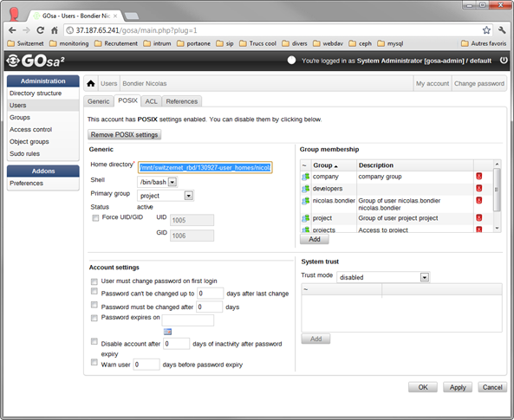Open Directory structure in sidebar
This screenshot has height=420, width=514.
coord(43,94)
